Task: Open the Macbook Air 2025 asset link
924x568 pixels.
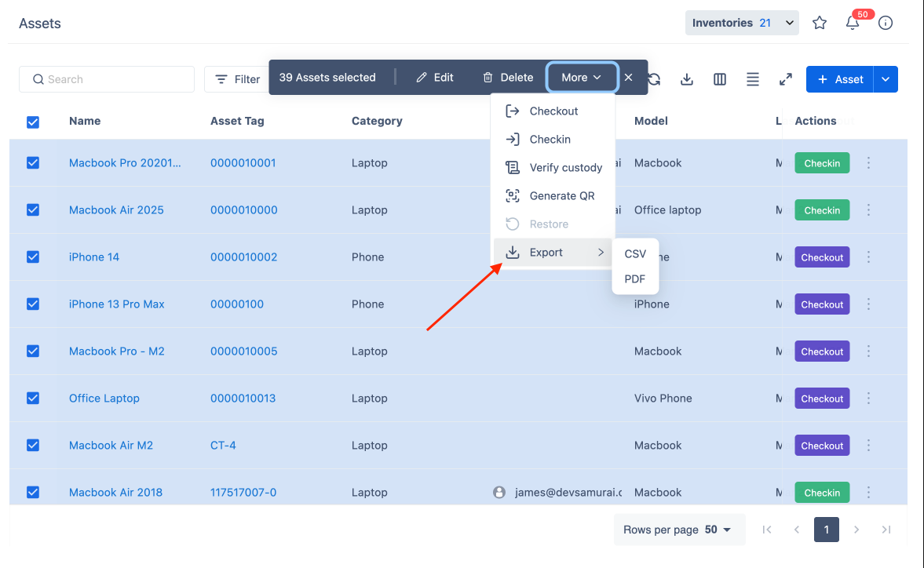Action: pyautogui.click(x=116, y=210)
